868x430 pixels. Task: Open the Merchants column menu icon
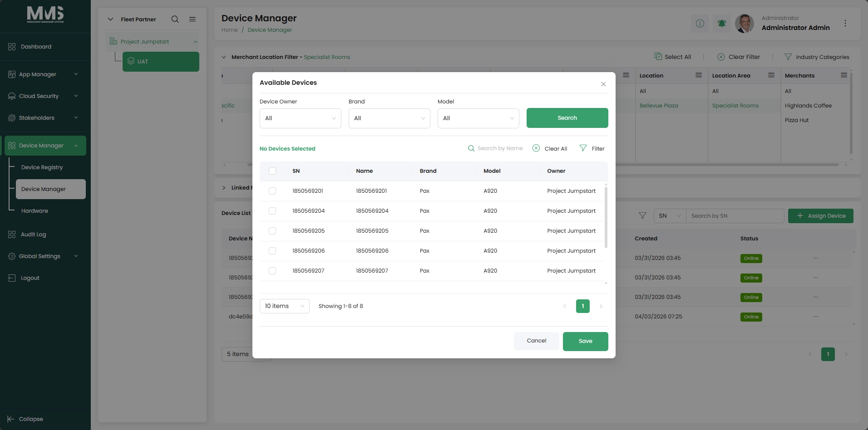click(x=844, y=75)
